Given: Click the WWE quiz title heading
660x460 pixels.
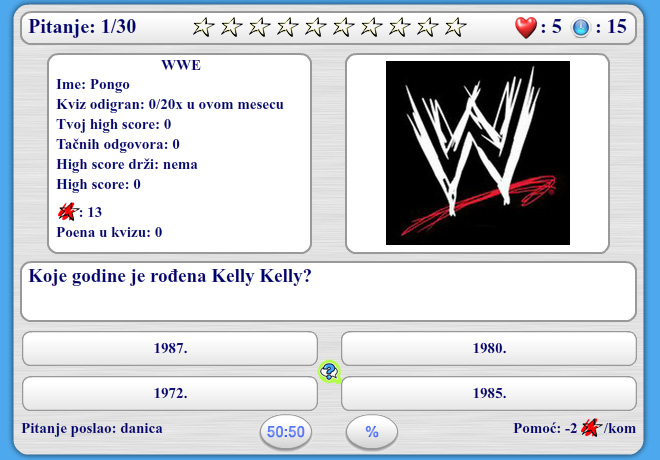Looking at the screenshot, I should (x=181, y=65).
